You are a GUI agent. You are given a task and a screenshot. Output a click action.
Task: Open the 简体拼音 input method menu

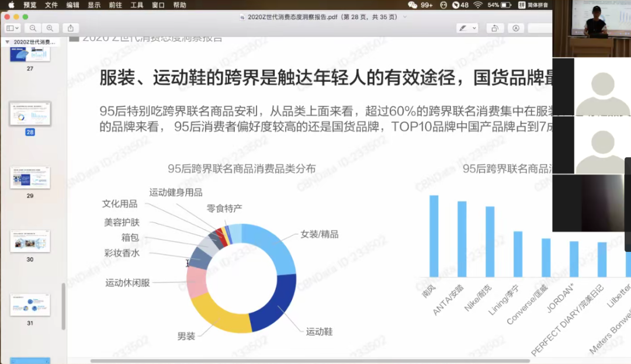tap(533, 5)
